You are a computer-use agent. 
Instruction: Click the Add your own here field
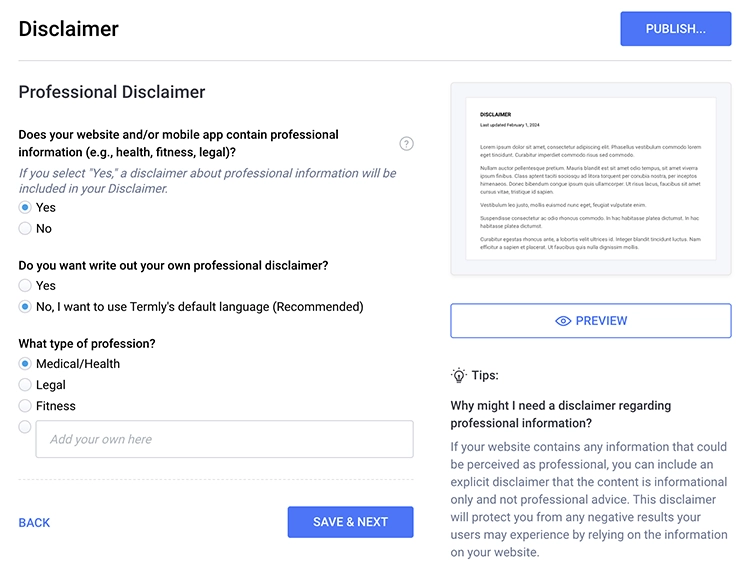(x=224, y=439)
